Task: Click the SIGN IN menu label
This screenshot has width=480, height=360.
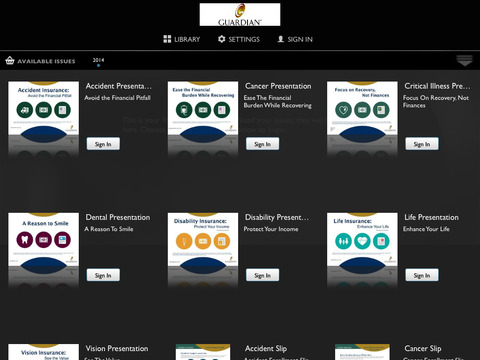Action: tap(300, 39)
